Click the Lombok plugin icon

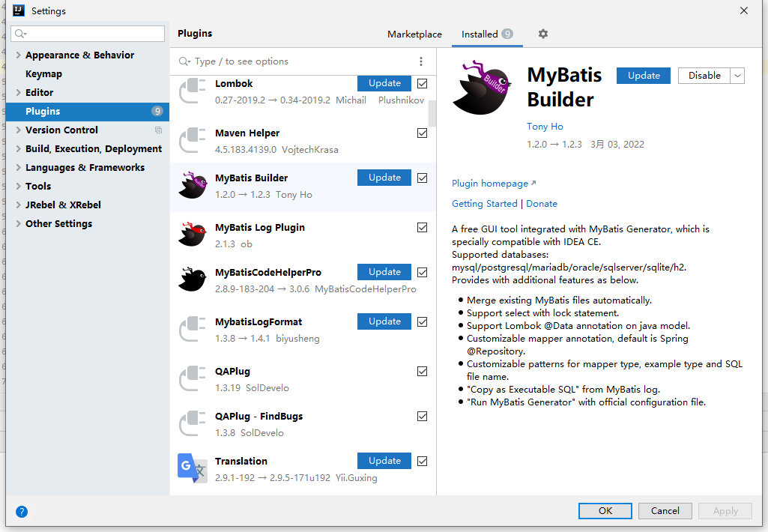(192, 91)
